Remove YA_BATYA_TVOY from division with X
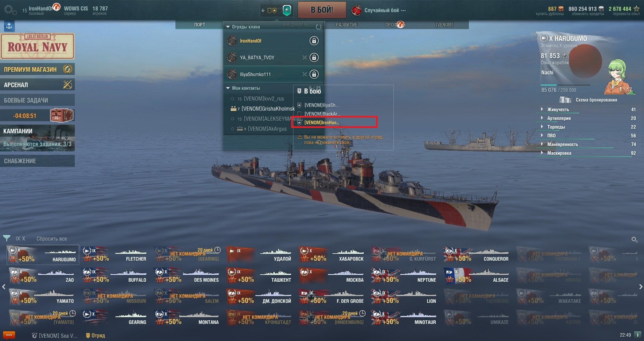This screenshot has height=341, width=644. [305, 58]
